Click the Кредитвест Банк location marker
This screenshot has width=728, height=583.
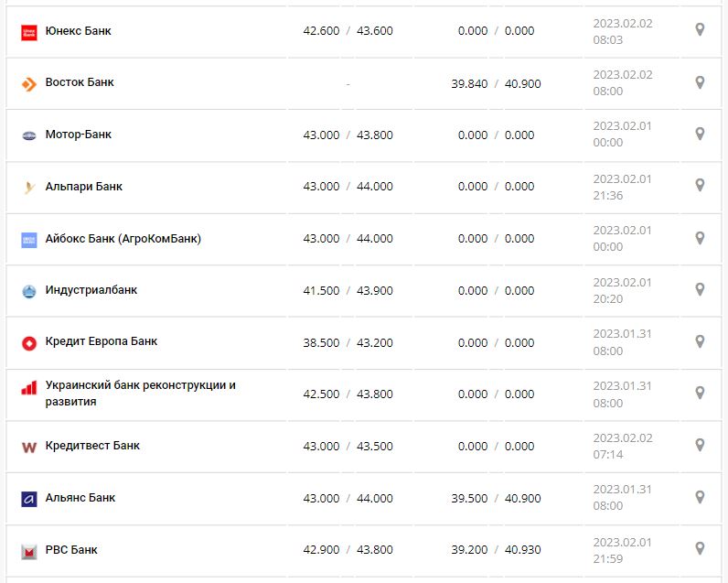click(x=700, y=446)
